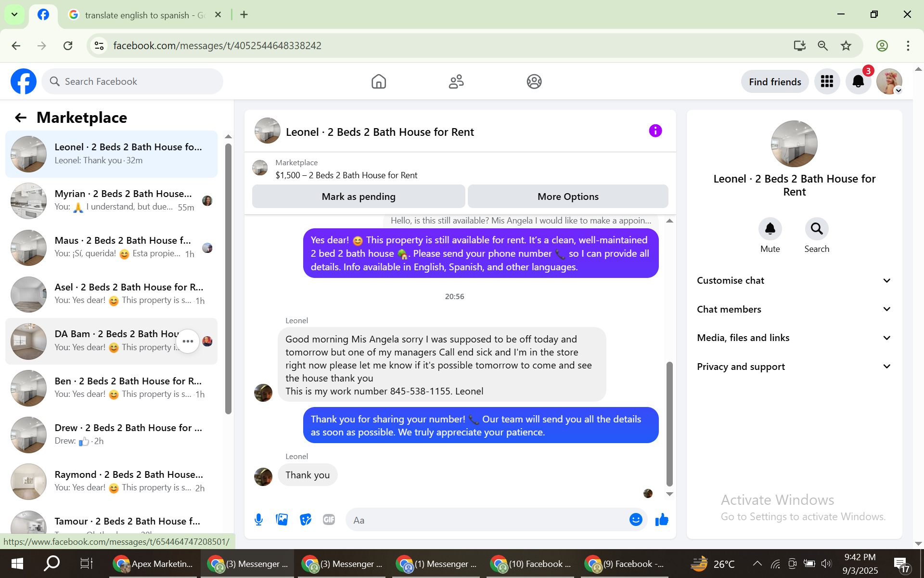Viewport: 924px width, 578px height.
Task: Open the tab search dropdown in Chrome
Action: pos(14,14)
